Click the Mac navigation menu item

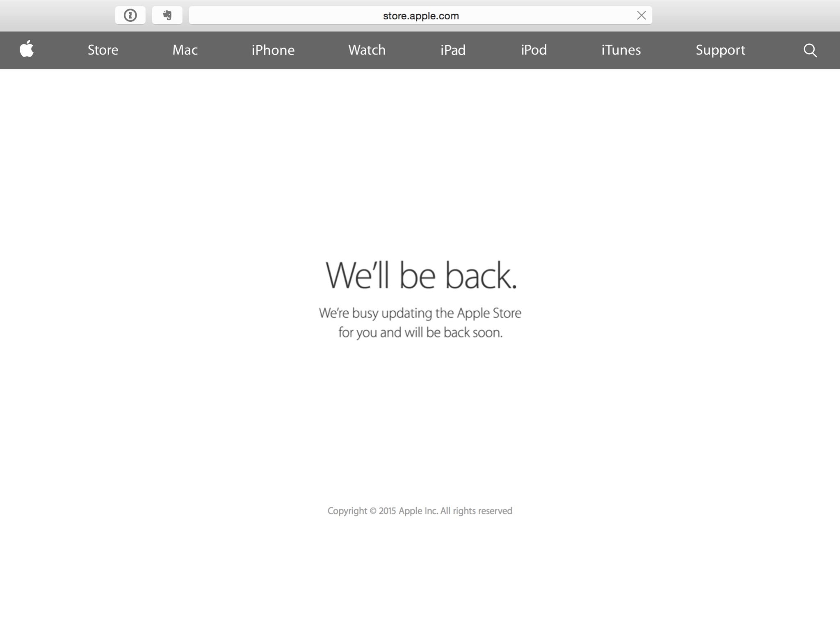pyautogui.click(x=185, y=50)
